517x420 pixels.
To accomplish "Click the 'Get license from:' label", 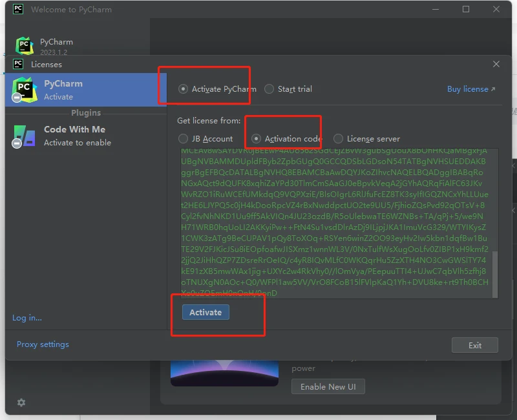I will [x=209, y=121].
